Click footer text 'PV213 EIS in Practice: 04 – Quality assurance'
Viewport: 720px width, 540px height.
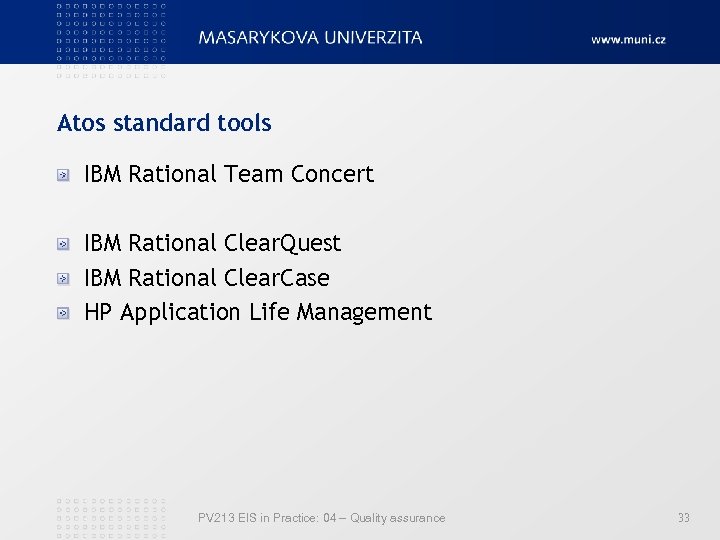321,518
